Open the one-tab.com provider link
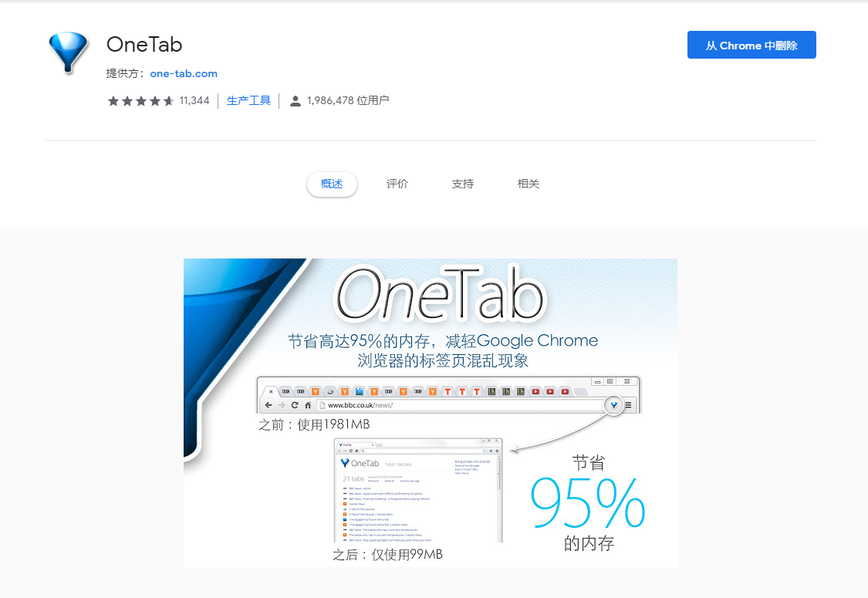This screenshot has height=598, width=868. tap(183, 73)
